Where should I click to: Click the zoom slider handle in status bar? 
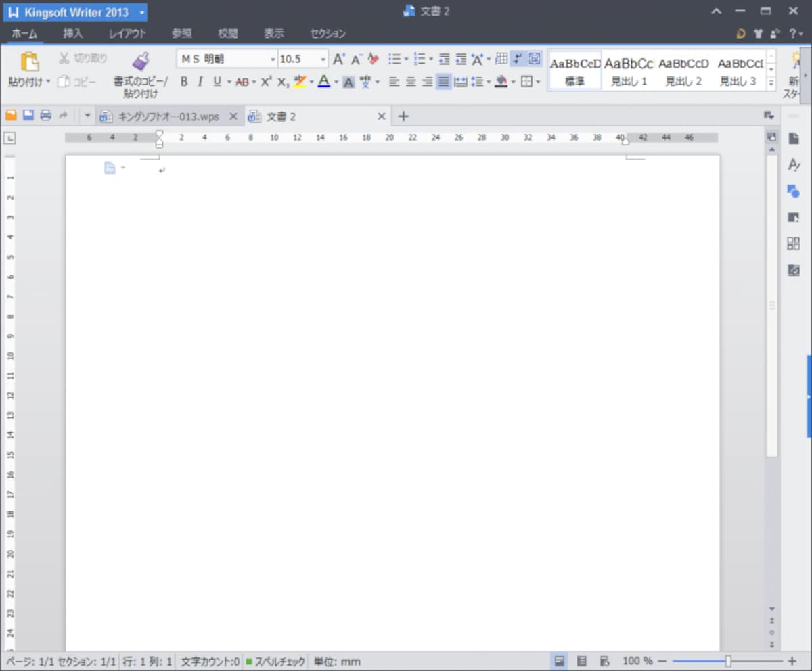[x=728, y=661]
